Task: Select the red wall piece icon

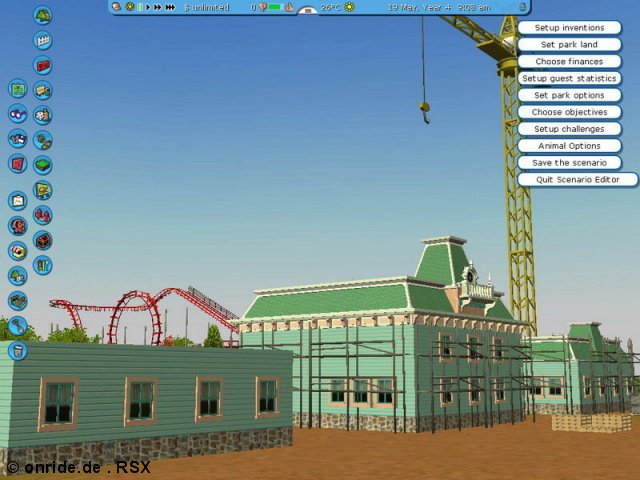Action: [42, 65]
